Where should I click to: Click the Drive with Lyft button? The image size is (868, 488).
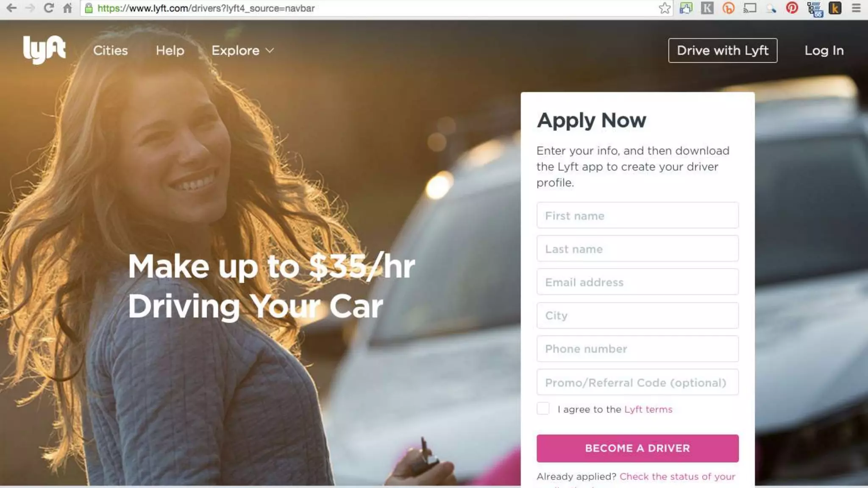click(x=723, y=50)
